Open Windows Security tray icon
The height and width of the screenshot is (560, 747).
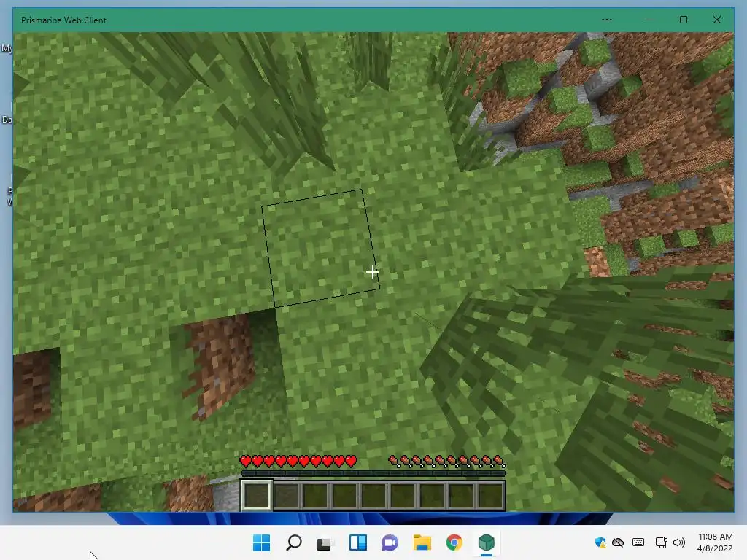point(600,542)
